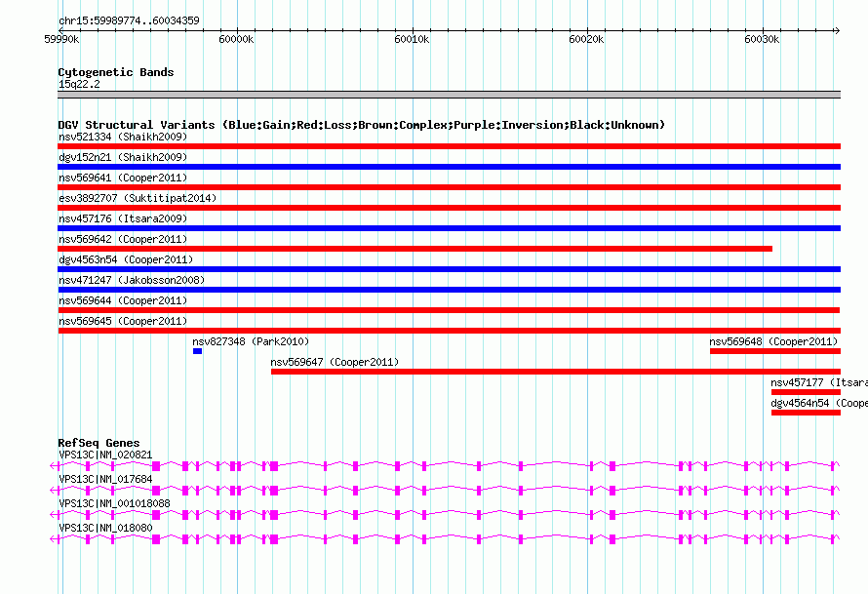868x594 pixels.
Task: Click the esv3892707 (Suktitipat2014) loss bar
Action: tap(449, 208)
